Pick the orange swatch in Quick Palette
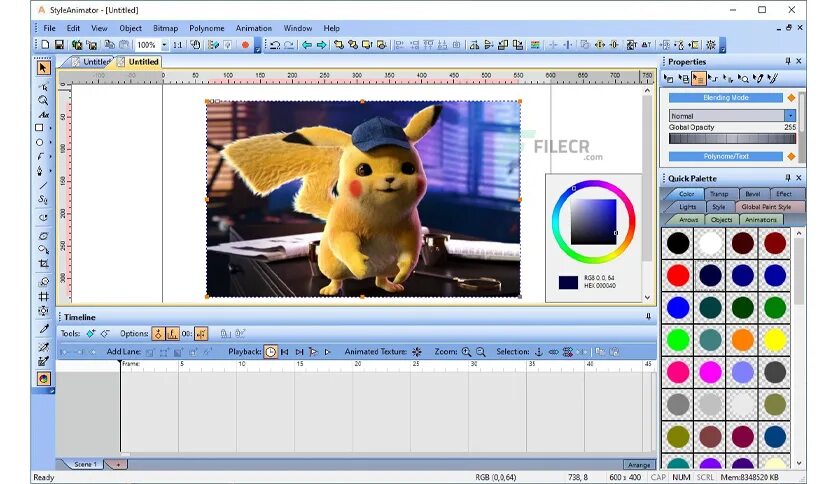This screenshot has height=484, width=836. pos(742,340)
